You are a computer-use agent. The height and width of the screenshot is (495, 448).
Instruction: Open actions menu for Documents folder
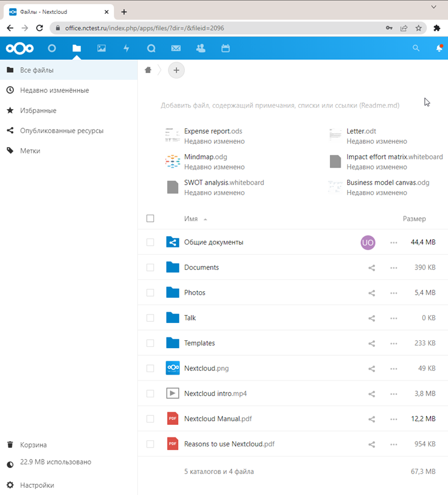click(393, 268)
